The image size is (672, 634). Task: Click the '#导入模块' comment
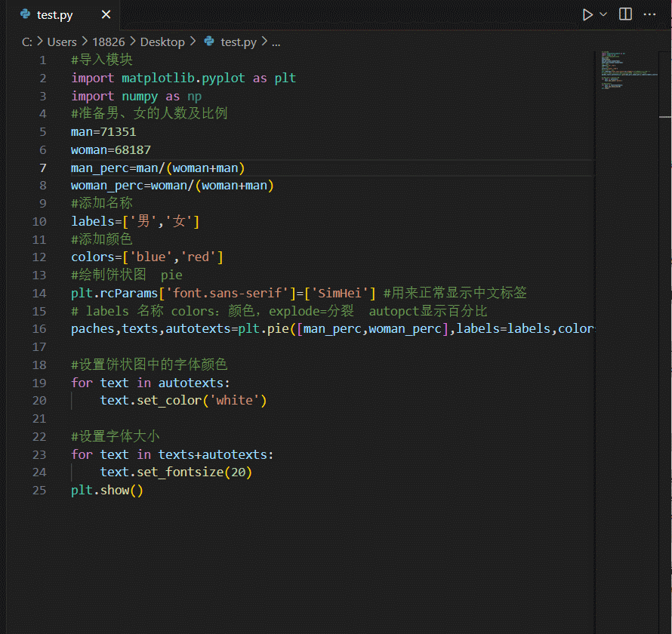pos(102,60)
